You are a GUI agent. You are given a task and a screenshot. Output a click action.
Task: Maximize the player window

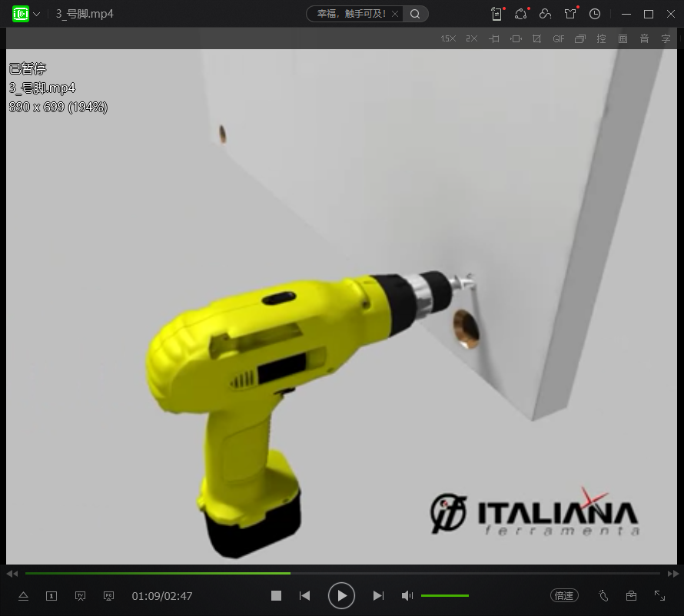coord(649,14)
